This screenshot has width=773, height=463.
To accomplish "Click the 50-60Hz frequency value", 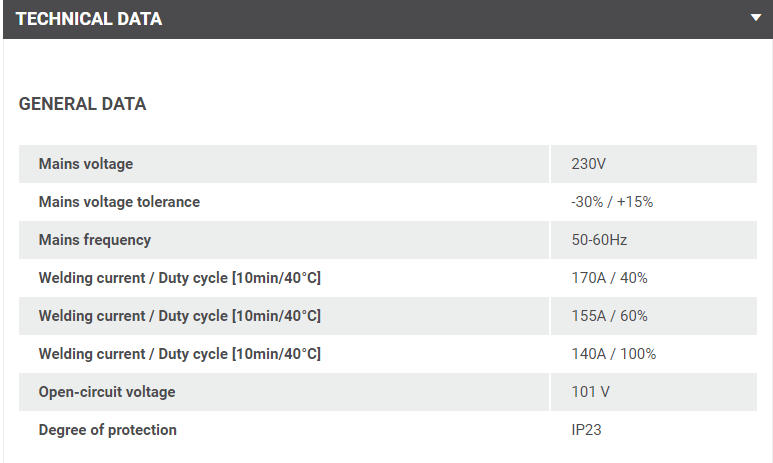I will (599, 240).
